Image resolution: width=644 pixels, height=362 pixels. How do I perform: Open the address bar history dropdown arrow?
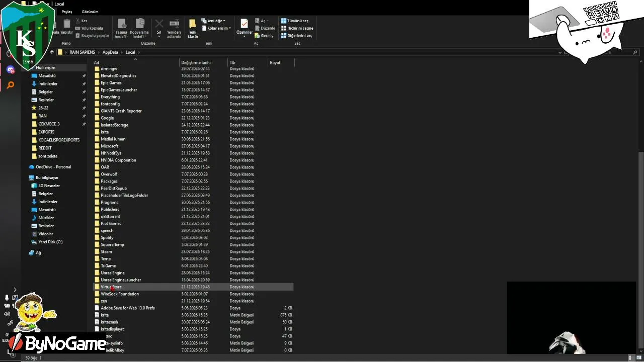pyautogui.click(x=560, y=52)
